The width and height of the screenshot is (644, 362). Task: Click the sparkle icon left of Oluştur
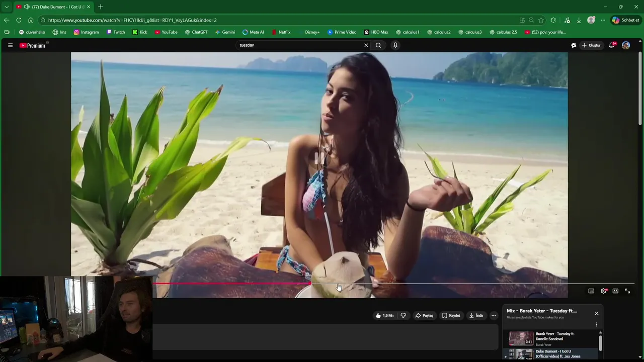pos(574,45)
